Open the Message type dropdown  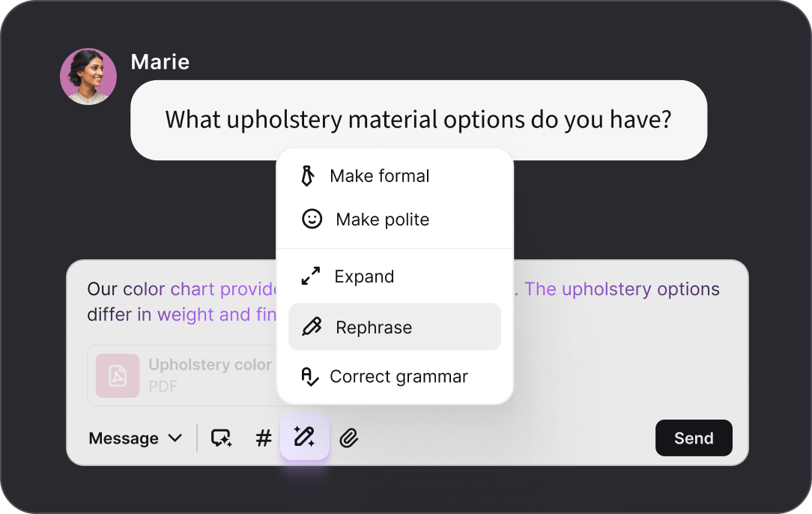pos(135,438)
